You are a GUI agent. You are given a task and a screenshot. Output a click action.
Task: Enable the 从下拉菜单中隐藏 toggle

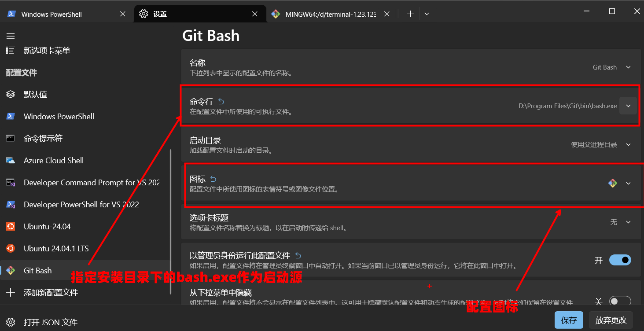point(620,302)
